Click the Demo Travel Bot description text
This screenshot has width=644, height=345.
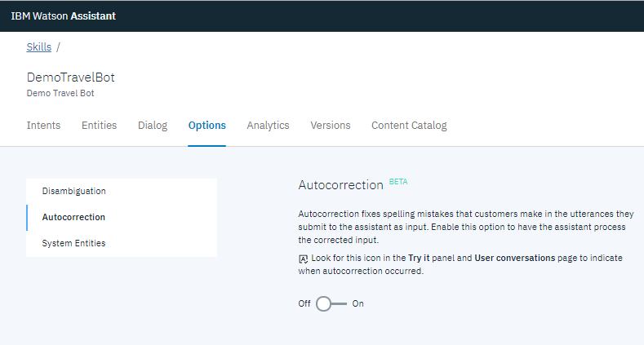coord(60,93)
